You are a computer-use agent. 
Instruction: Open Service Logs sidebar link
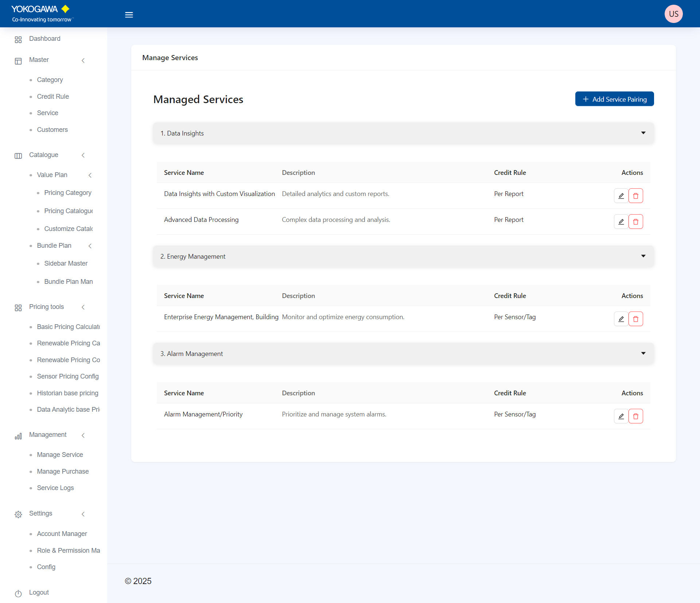(x=55, y=488)
